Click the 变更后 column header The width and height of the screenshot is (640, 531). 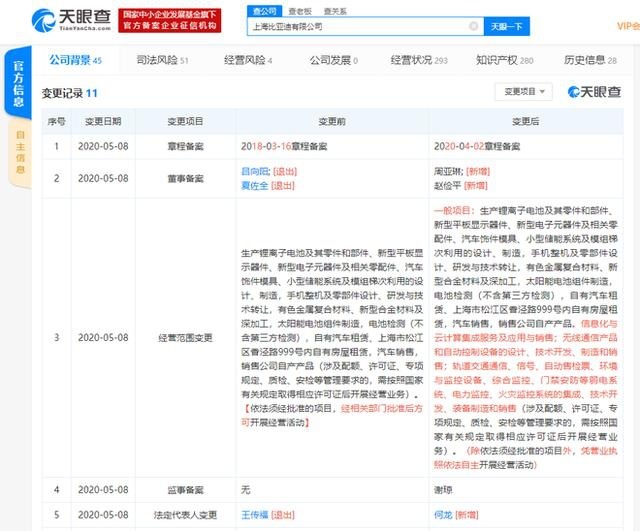pos(526,121)
